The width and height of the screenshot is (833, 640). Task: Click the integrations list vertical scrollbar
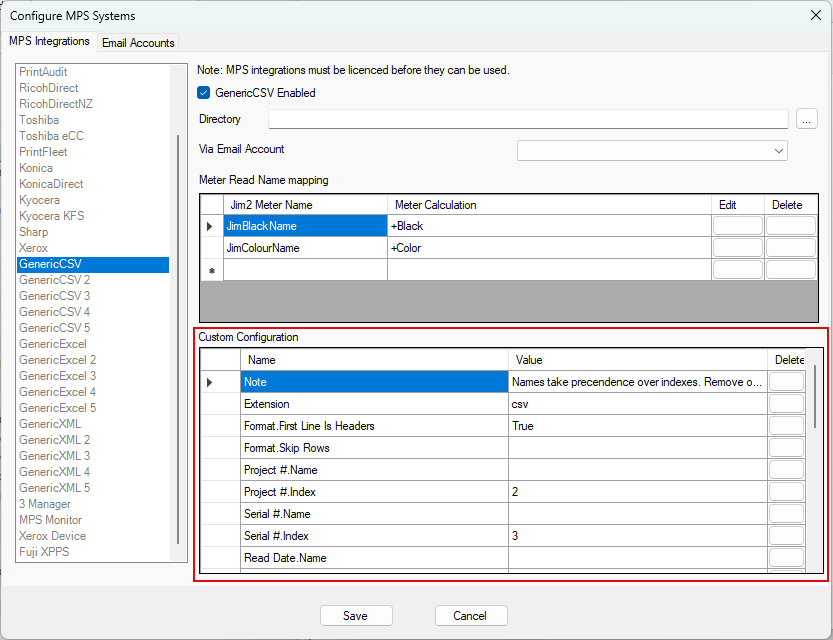pyautogui.click(x=178, y=339)
